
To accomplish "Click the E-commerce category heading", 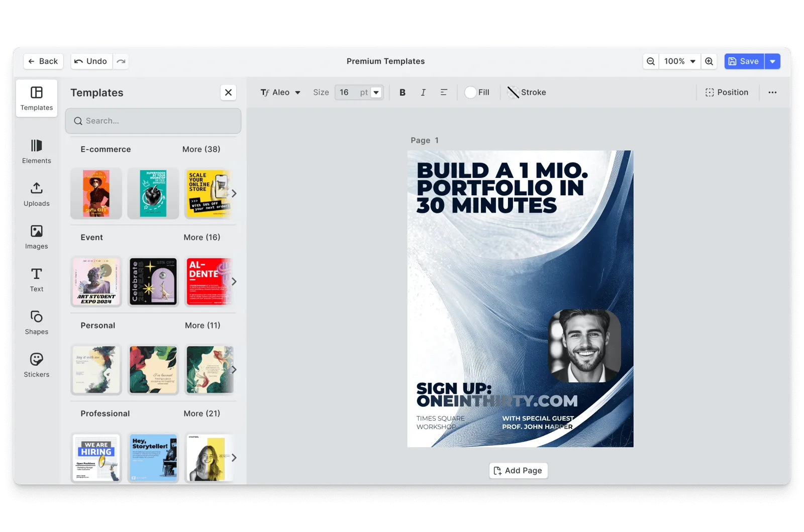I will [106, 149].
